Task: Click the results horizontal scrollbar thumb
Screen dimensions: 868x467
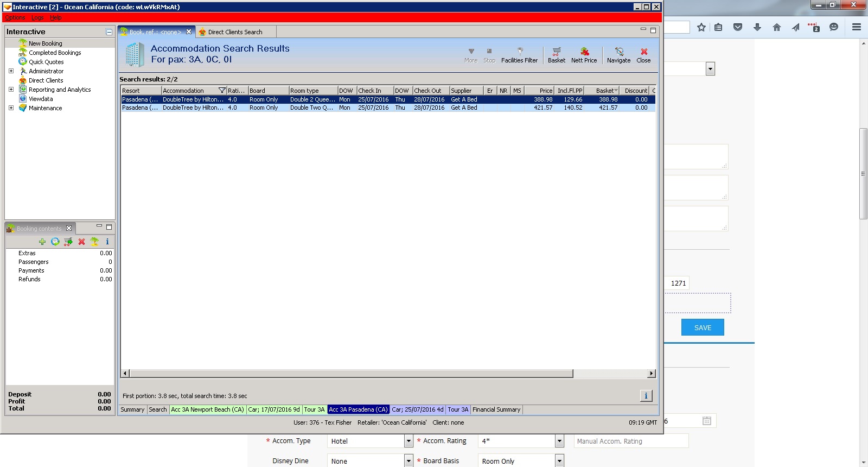Action: pyautogui.click(x=352, y=374)
